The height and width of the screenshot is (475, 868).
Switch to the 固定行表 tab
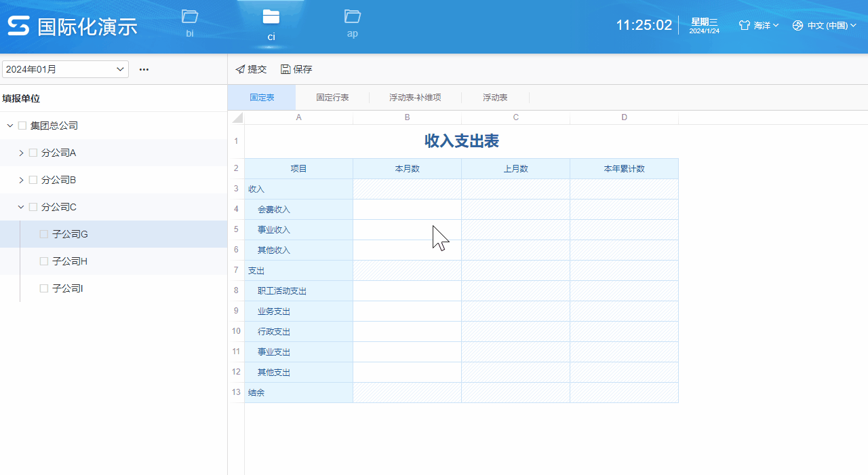click(332, 98)
